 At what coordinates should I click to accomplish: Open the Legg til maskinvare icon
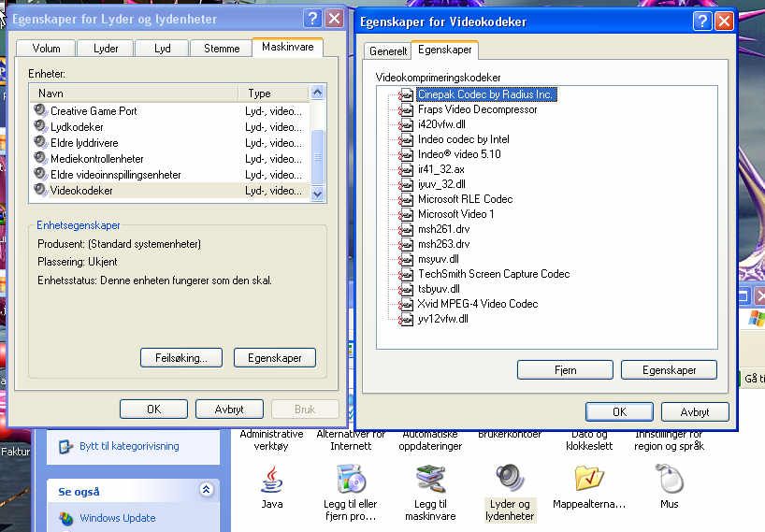[430, 479]
